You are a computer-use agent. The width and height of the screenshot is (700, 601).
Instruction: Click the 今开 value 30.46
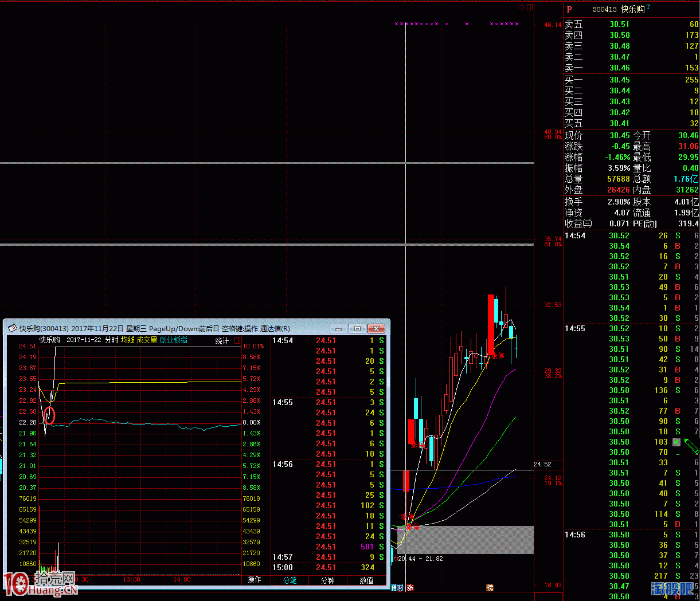pyautogui.click(x=689, y=135)
